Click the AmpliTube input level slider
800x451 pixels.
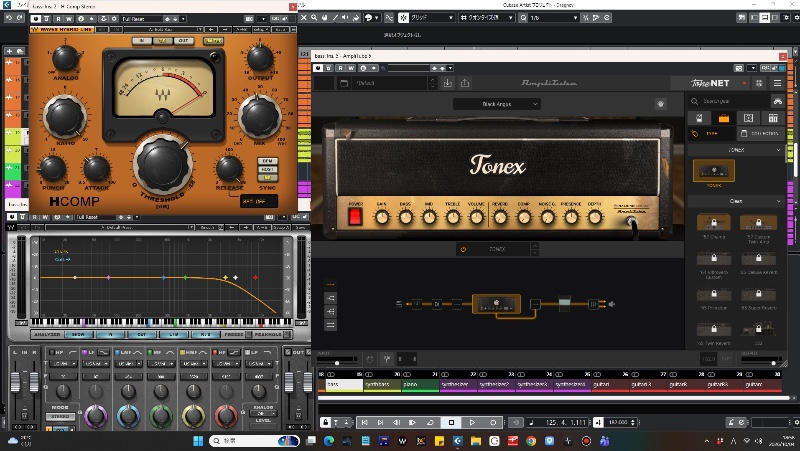pyautogui.click(x=337, y=361)
